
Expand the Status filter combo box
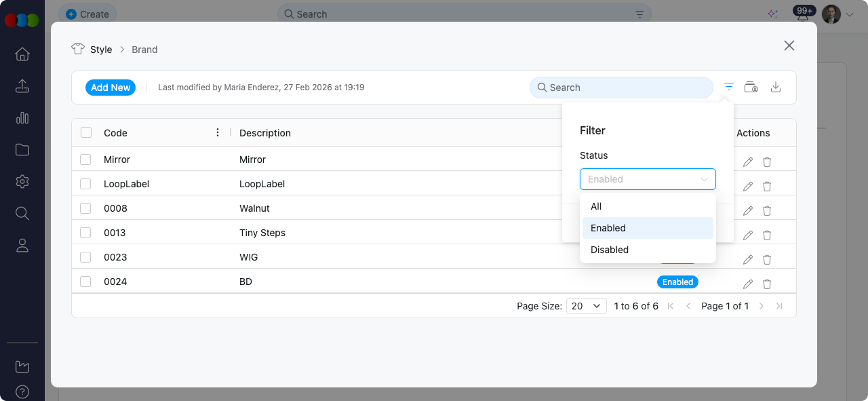(x=648, y=179)
